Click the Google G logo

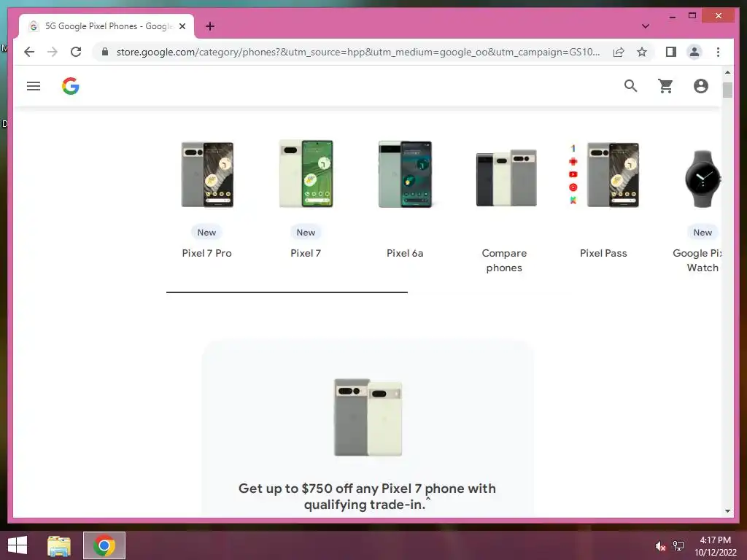tap(71, 86)
